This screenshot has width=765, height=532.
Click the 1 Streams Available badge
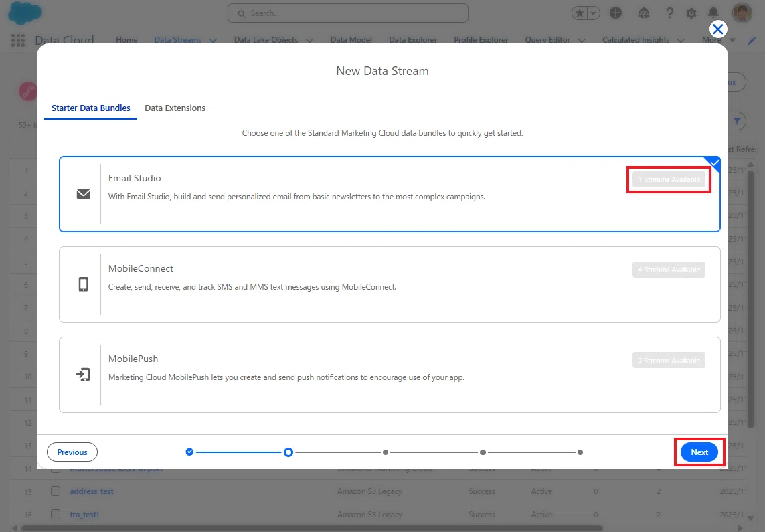pos(669,179)
